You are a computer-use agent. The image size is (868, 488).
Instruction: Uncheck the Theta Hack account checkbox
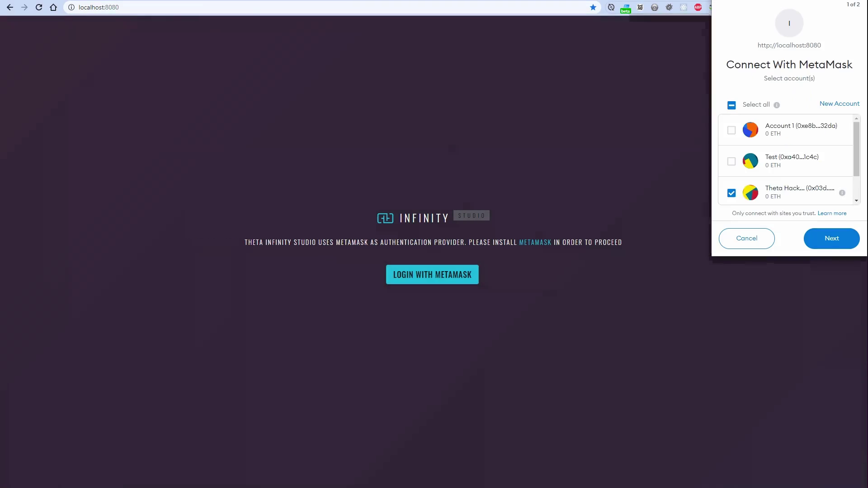(x=731, y=193)
